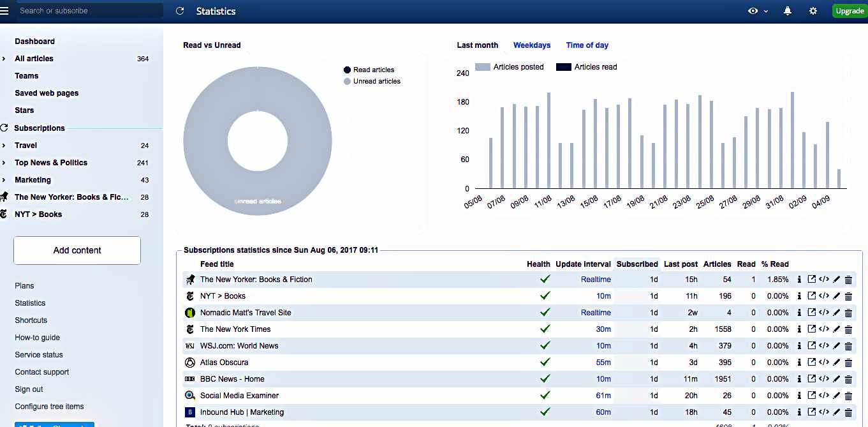The height and width of the screenshot is (427, 868).
Task: Edit the Inbound Hub | Marketing subscription
Action: tap(837, 412)
